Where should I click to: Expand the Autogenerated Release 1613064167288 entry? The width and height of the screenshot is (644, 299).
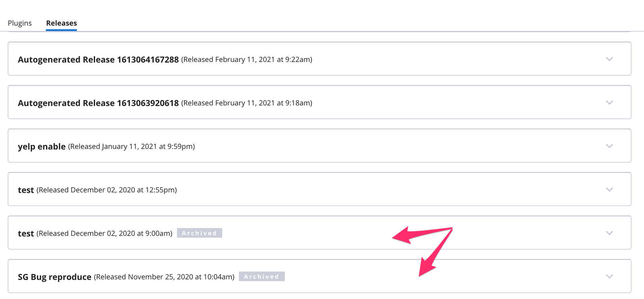pyautogui.click(x=609, y=59)
